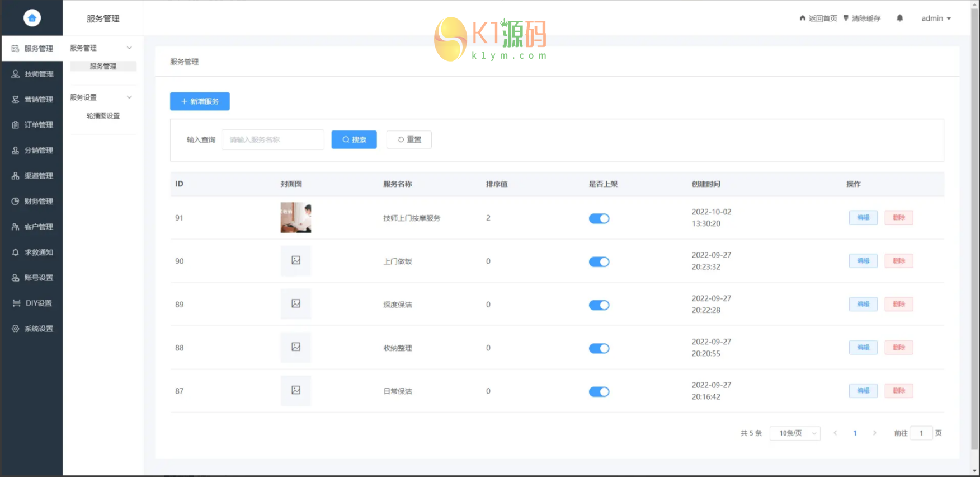This screenshot has height=477, width=980.
Task: Open the notification bell icon
Action: point(899,18)
